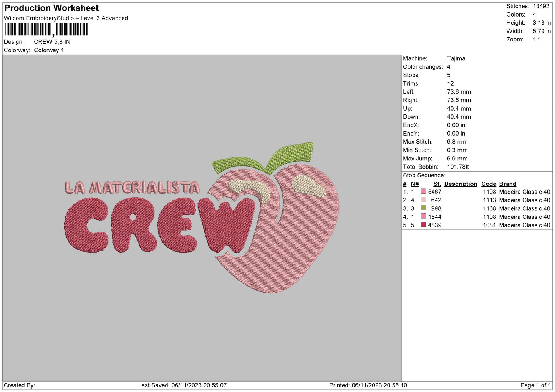Click the Width value 5.79 in
Screen dimensions: 555x392
click(542, 31)
